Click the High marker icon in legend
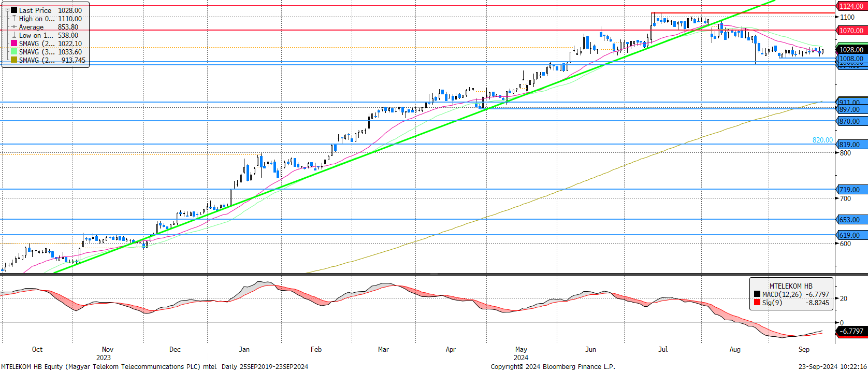The height and width of the screenshot is (371, 868). point(14,18)
